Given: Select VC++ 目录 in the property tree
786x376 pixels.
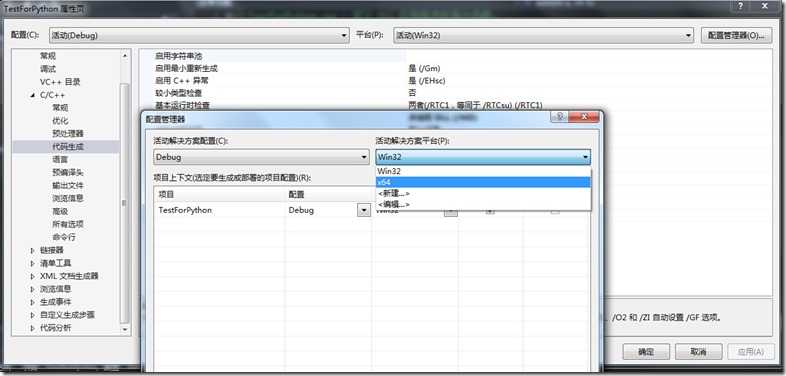Looking at the screenshot, I should point(60,82).
